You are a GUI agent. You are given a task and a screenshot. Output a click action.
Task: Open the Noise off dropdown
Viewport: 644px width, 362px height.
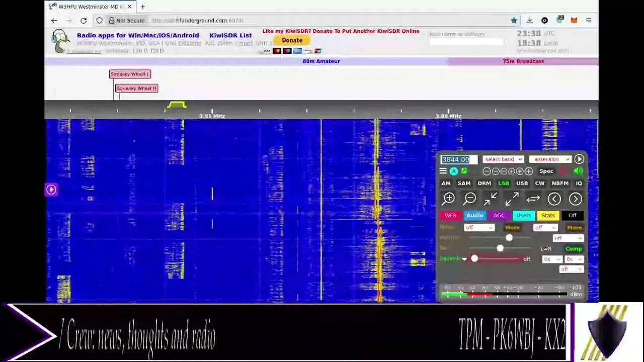pos(479,228)
